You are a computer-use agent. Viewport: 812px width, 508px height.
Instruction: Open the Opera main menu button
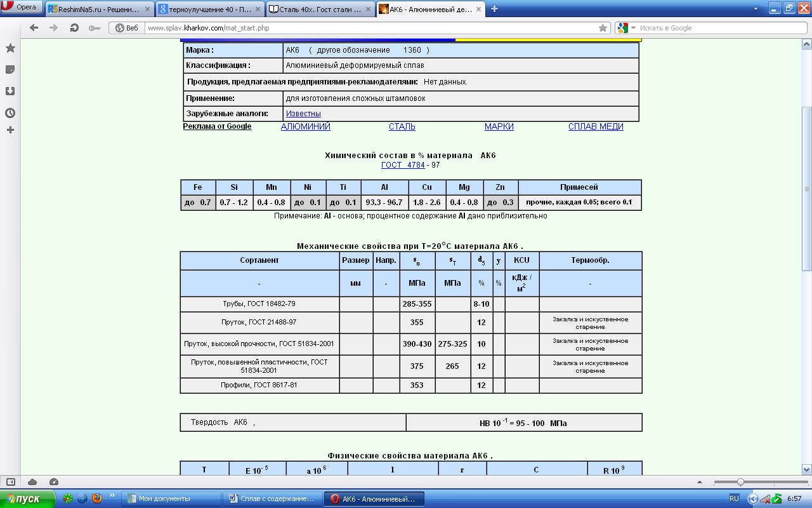22,7
